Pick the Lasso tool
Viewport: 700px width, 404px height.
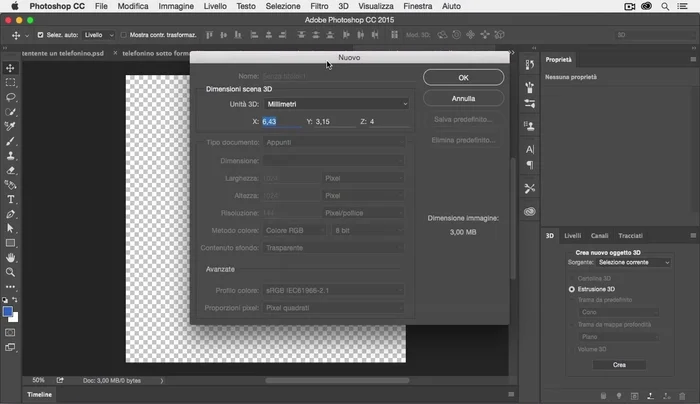point(11,98)
